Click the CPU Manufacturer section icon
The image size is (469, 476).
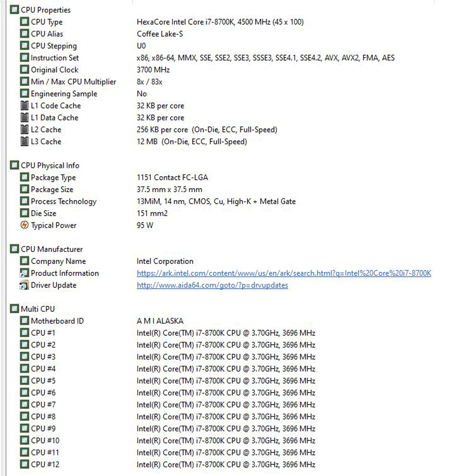point(14,249)
